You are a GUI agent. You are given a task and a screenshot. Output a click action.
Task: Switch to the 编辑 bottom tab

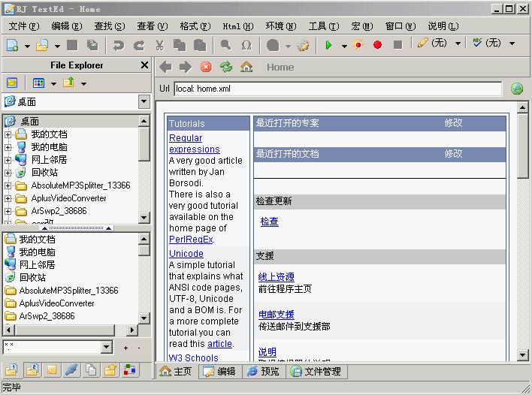pos(219,371)
